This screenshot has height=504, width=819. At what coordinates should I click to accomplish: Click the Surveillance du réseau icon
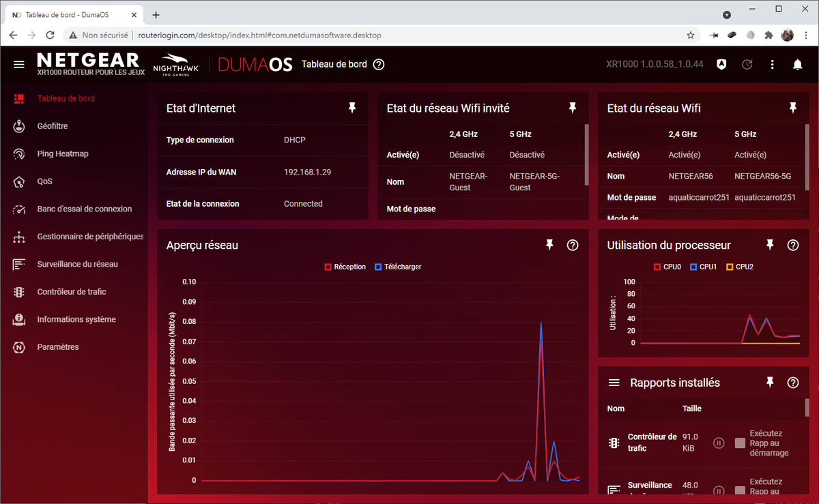click(19, 264)
